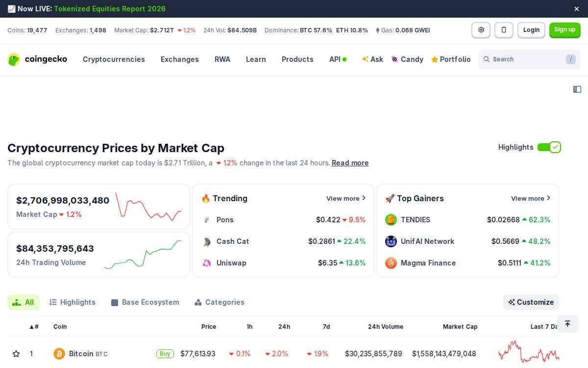Sort by the 7d column header

[x=326, y=327]
